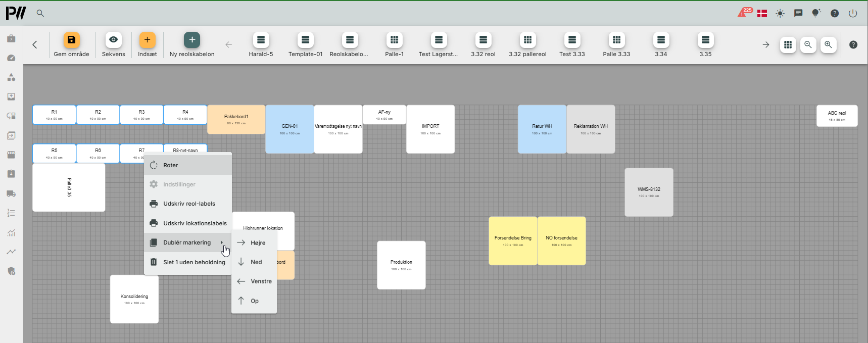Duplicate selection to Højre
The image size is (868, 343).
click(x=254, y=242)
